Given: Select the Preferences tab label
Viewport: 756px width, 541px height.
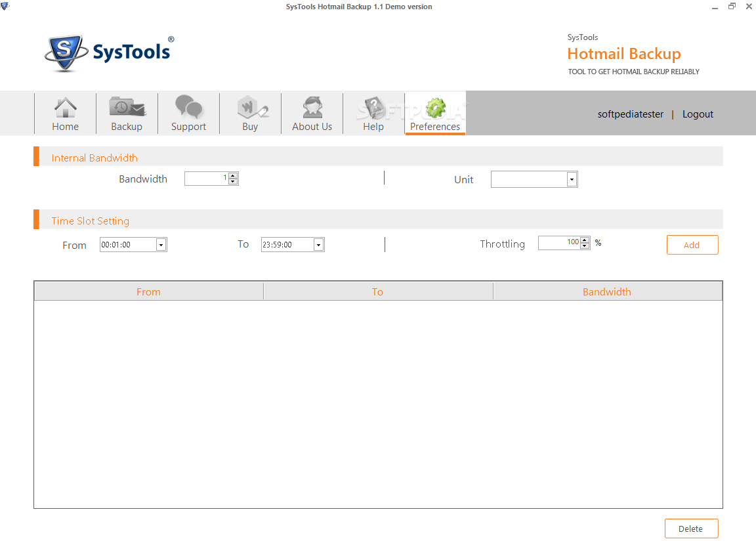Looking at the screenshot, I should [435, 126].
